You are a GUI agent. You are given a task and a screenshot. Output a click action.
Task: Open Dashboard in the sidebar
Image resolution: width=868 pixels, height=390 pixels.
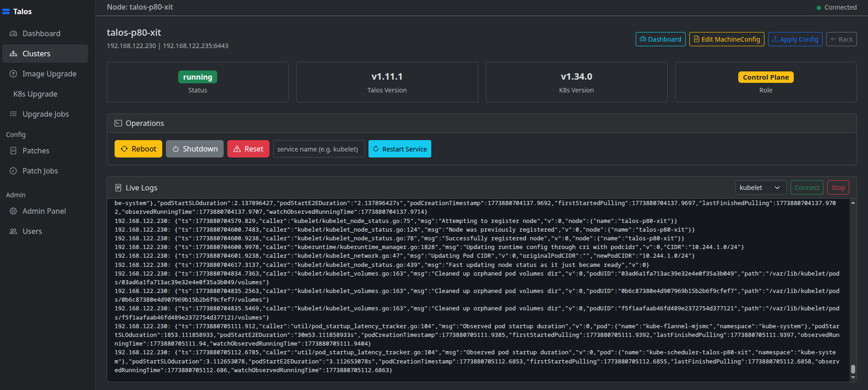tap(45, 33)
